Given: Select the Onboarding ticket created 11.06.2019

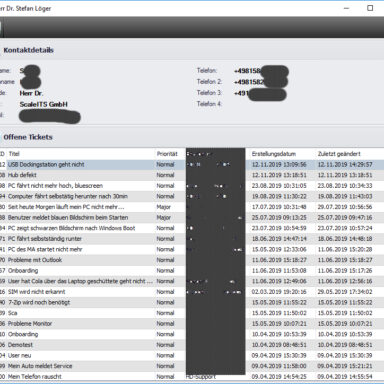Looking at the screenshot, I should click(x=192, y=271).
